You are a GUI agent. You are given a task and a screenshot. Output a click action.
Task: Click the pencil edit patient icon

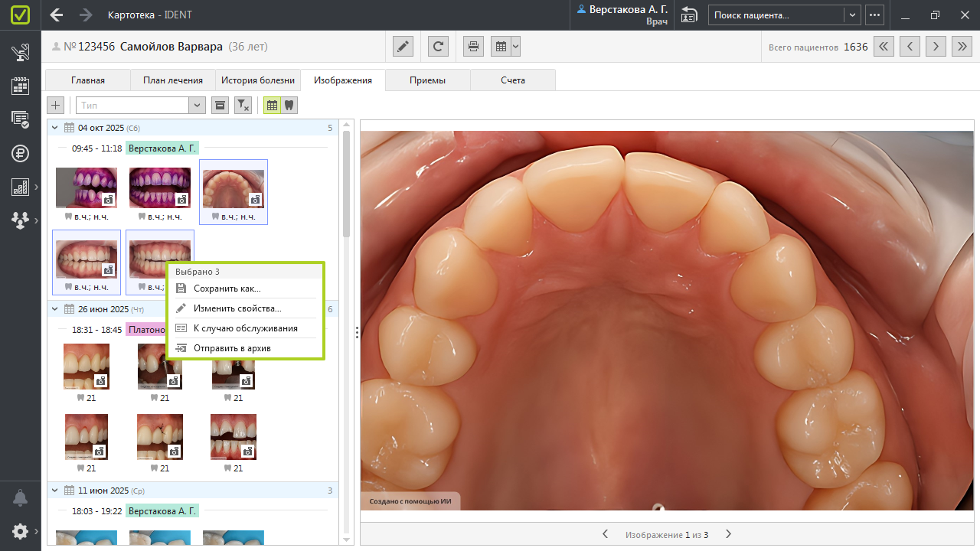click(403, 47)
